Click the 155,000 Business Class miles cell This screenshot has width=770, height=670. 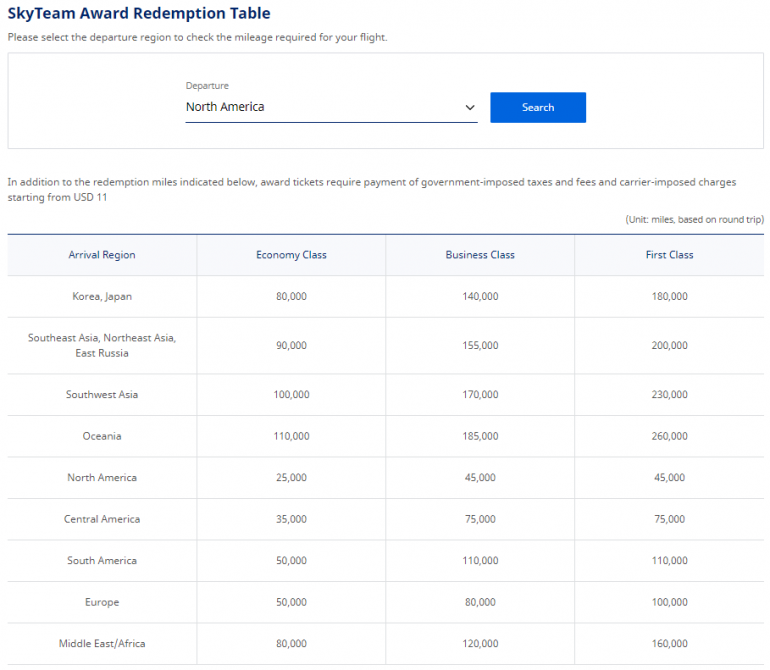[480, 346]
